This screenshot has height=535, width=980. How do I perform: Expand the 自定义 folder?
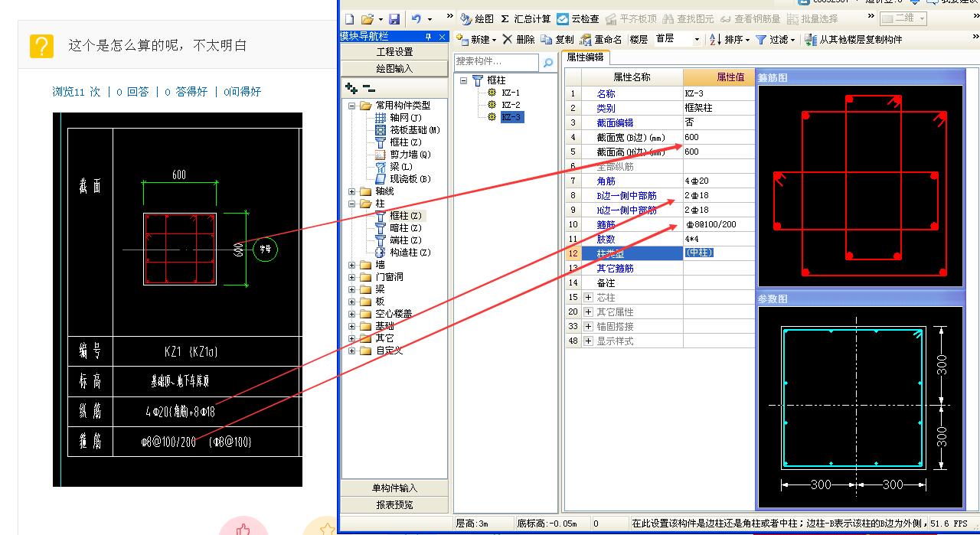coord(352,351)
